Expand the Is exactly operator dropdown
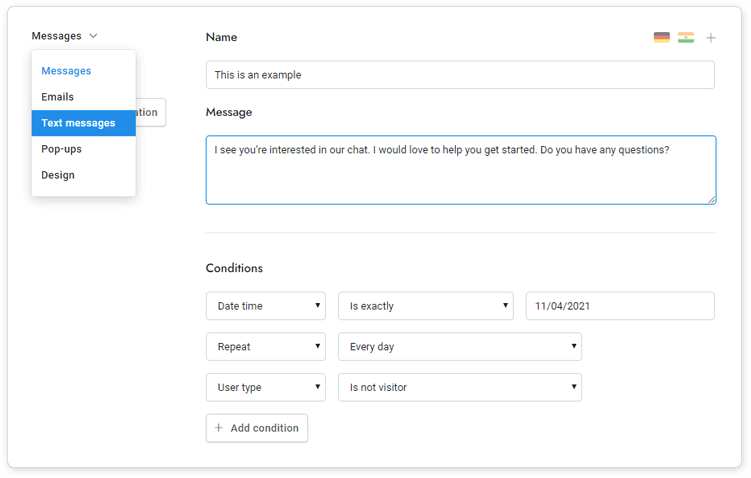 point(425,306)
